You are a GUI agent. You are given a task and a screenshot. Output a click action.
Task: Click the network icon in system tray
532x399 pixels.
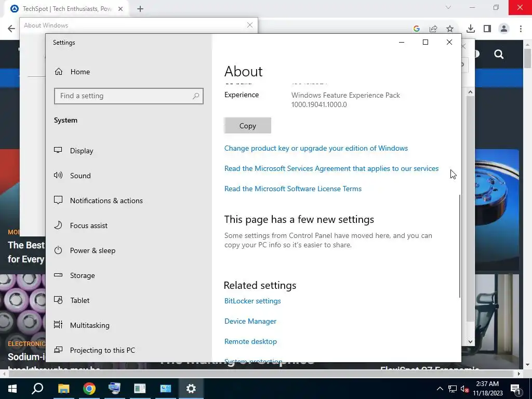(453, 389)
